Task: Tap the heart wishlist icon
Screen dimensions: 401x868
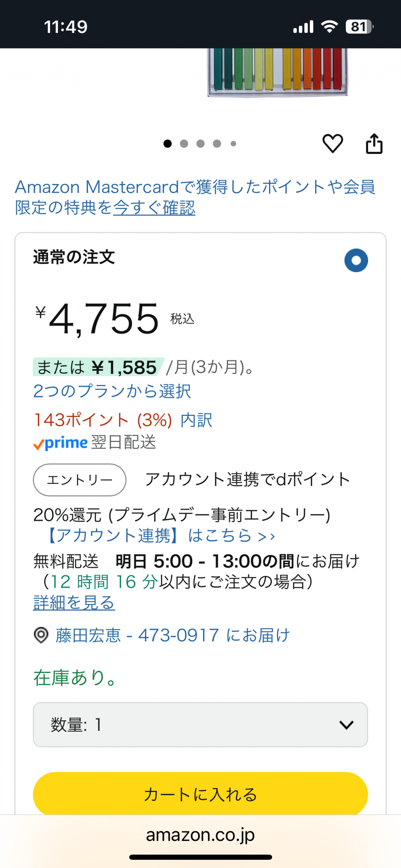Action: [x=332, y=143]
